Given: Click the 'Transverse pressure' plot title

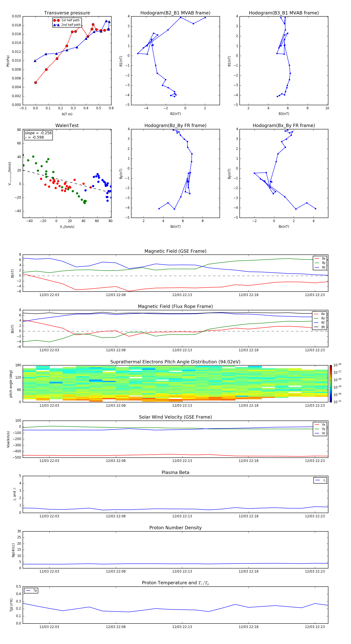Looking at the screenshot, I should point(67,13).
